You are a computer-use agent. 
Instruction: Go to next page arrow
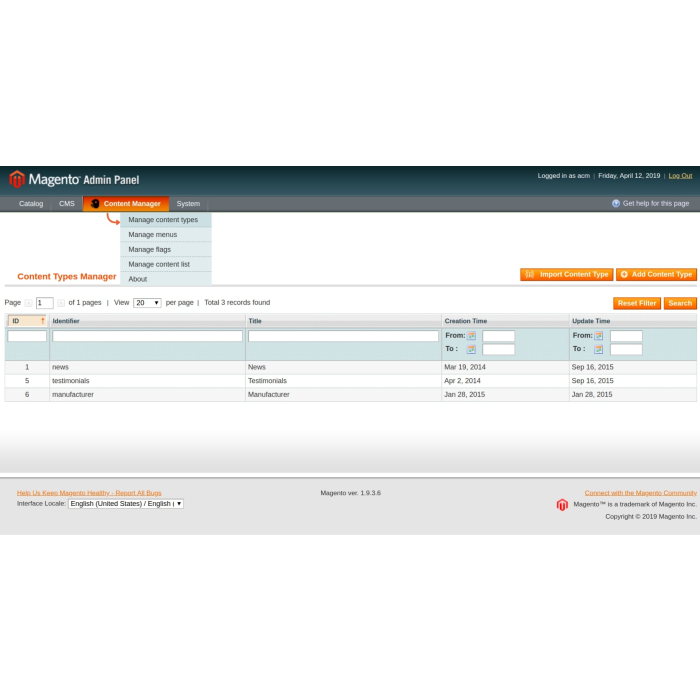61,303
